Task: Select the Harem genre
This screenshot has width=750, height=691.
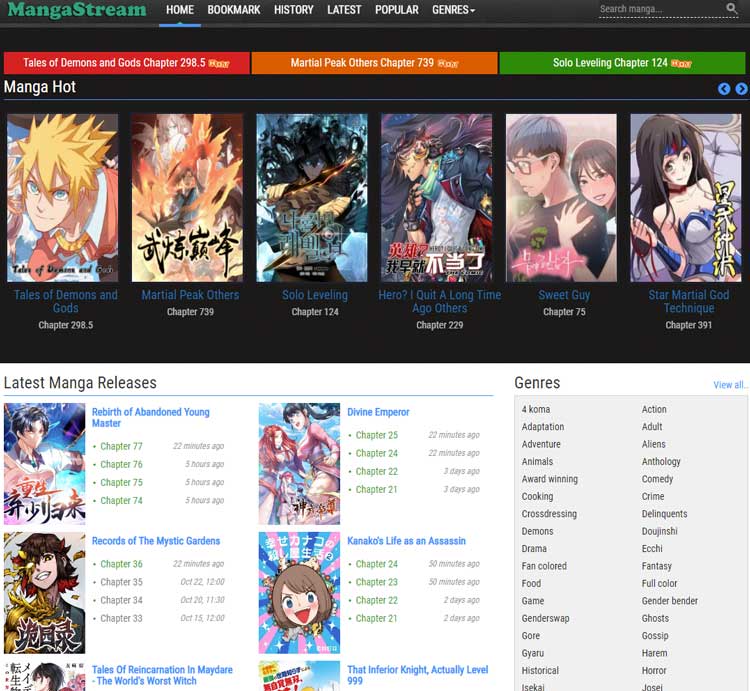Action: 654,653
